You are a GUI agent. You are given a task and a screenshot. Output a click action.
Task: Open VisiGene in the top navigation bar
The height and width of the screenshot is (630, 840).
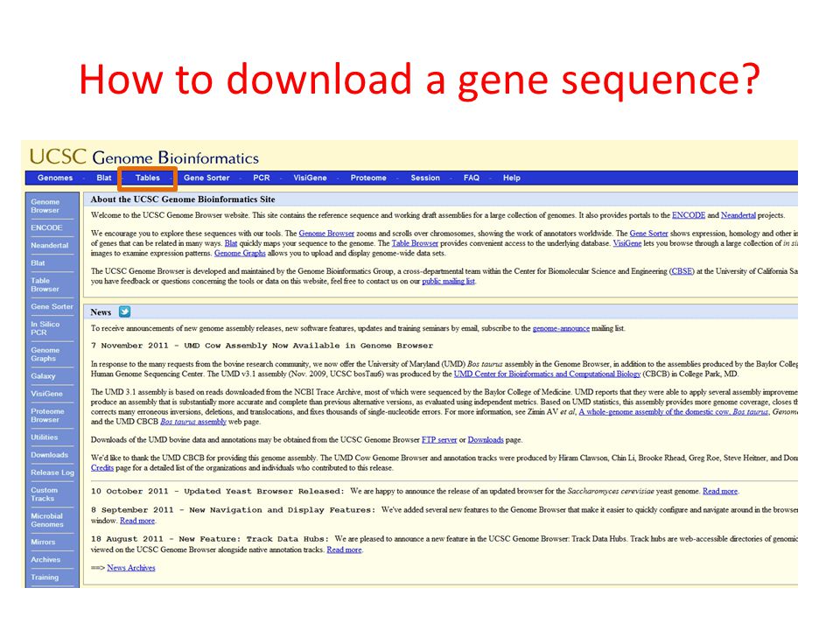pos(310,178)
